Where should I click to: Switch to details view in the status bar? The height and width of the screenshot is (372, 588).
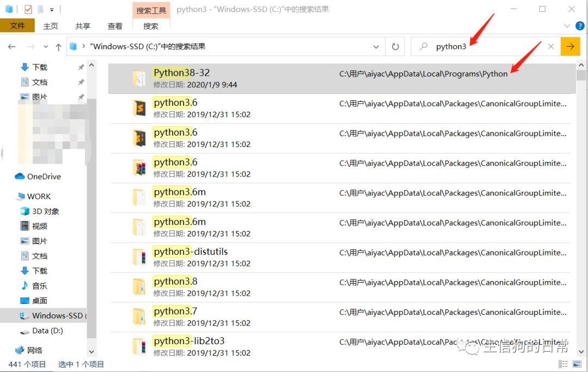563,364
